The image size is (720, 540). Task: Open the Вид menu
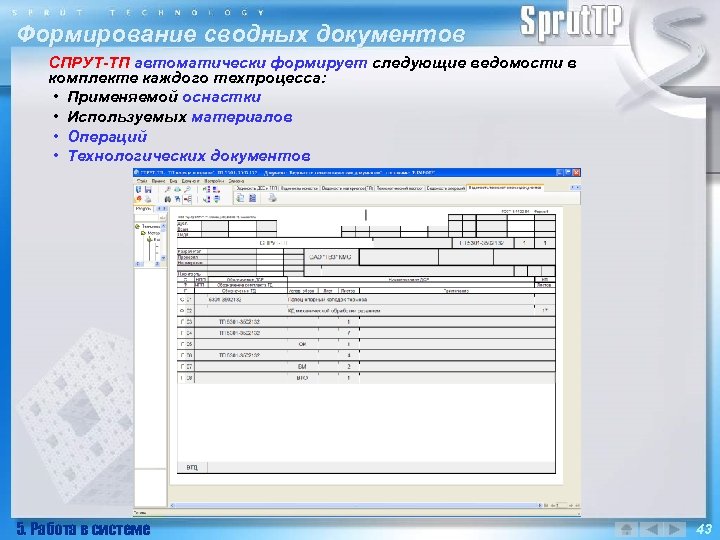tap(173, 181)
